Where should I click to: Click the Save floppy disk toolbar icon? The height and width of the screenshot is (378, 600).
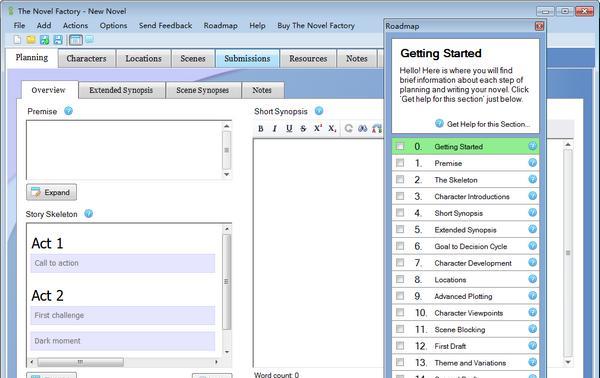click(x=58, y=39)
